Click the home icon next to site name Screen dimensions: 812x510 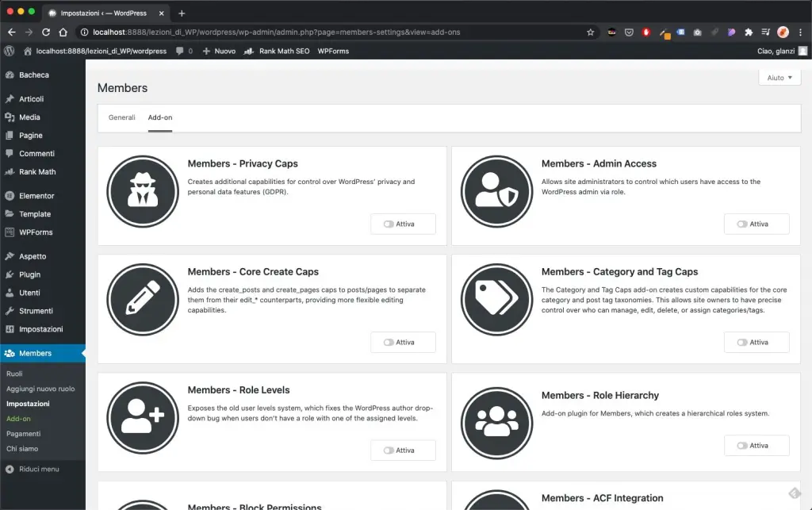[x=28, y=51]
